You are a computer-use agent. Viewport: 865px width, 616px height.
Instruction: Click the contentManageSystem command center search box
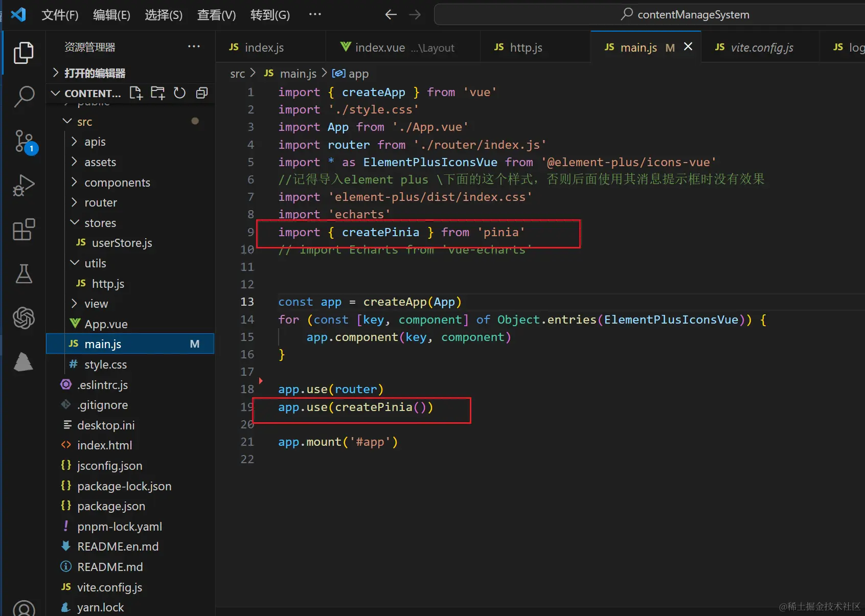pos(649,14)
